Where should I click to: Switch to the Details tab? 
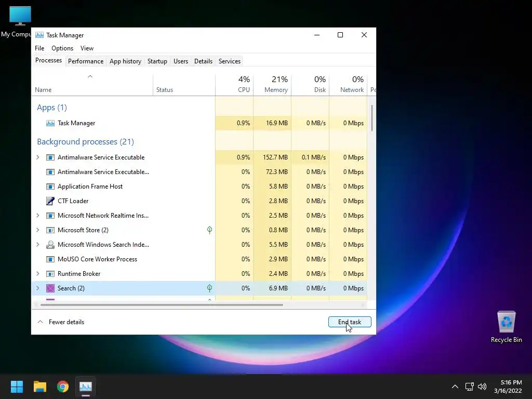(203, 61)
